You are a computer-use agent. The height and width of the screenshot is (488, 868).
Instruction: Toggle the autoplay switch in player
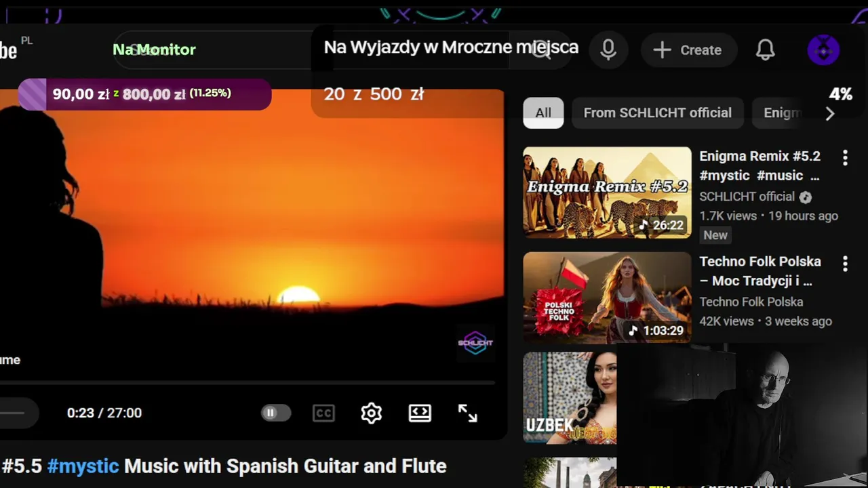click(x=276, y=413)
